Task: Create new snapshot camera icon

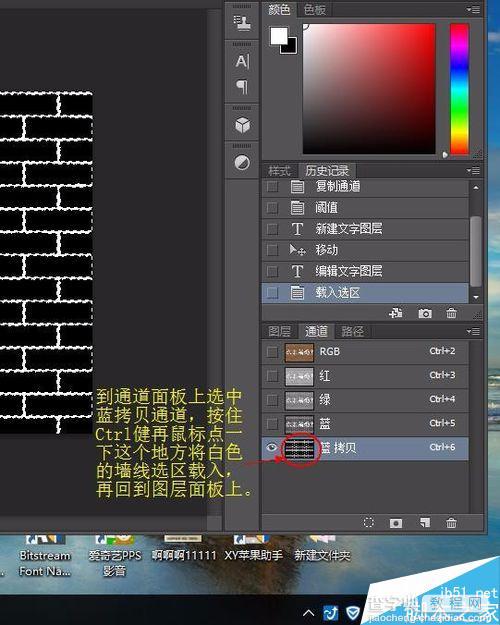Action: pyautogui.click(x=425, y=314)
